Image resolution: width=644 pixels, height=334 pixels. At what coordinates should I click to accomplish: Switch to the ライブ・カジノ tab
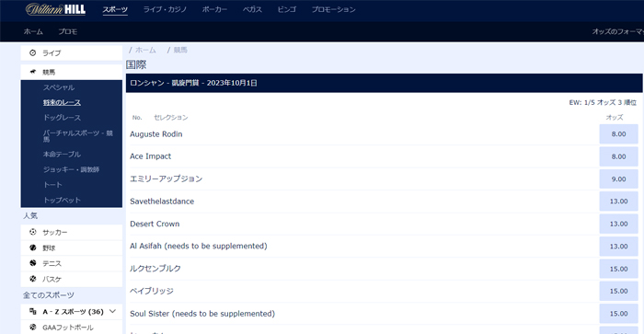point(165,9)
